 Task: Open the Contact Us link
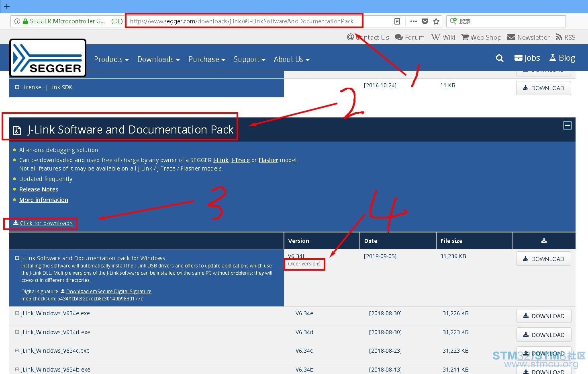point(368,37)
